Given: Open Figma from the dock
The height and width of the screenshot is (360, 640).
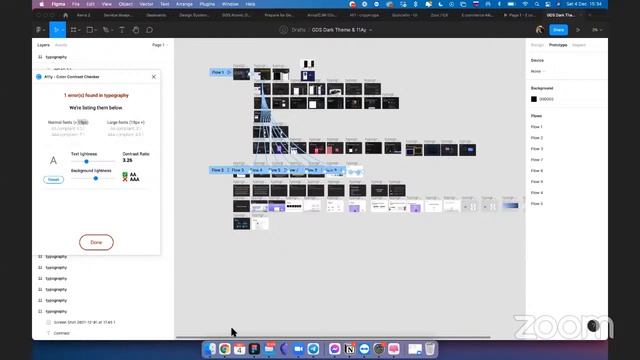Looking at the screenshot, I should pyautogui.click(x=254, y=349).
